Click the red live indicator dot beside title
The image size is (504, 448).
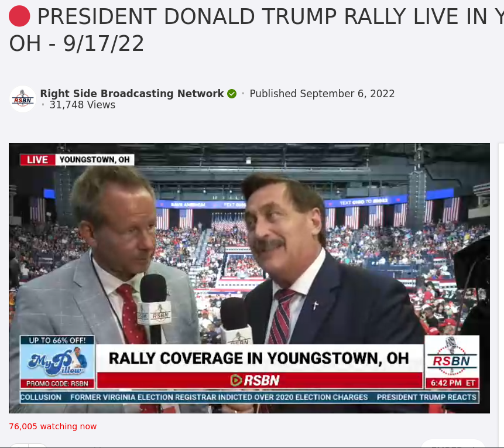click(19, 16)
